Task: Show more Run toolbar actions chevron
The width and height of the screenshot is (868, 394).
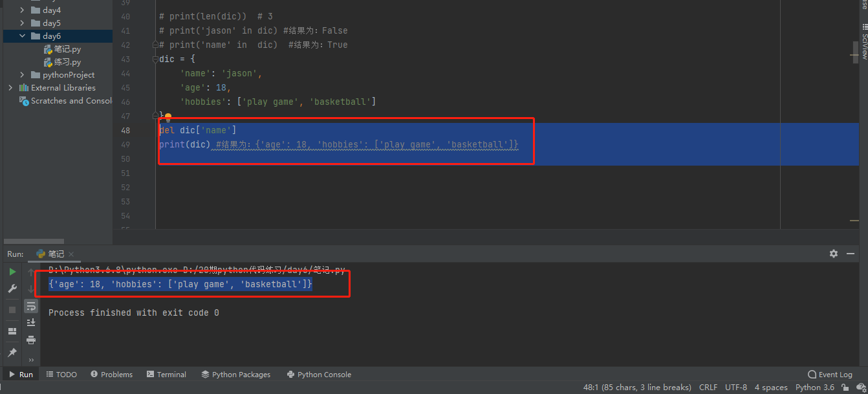Action: click(31, 360)
